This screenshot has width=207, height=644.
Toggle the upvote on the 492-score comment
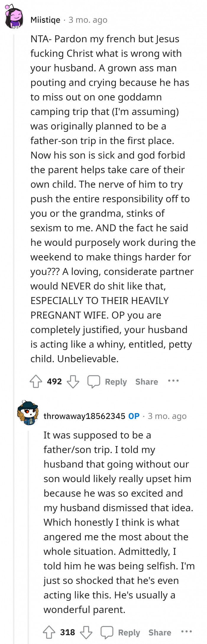[x=36, y=382]
